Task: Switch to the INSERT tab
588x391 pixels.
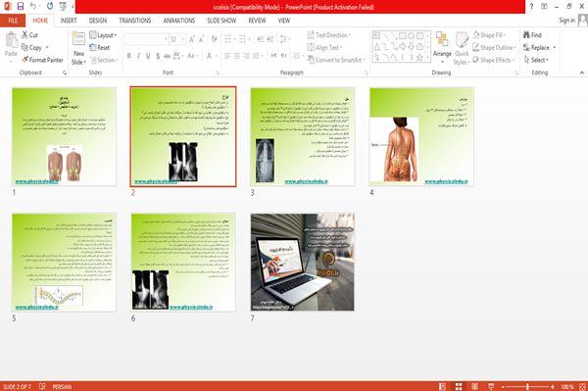Action: [x=69, y=21]
